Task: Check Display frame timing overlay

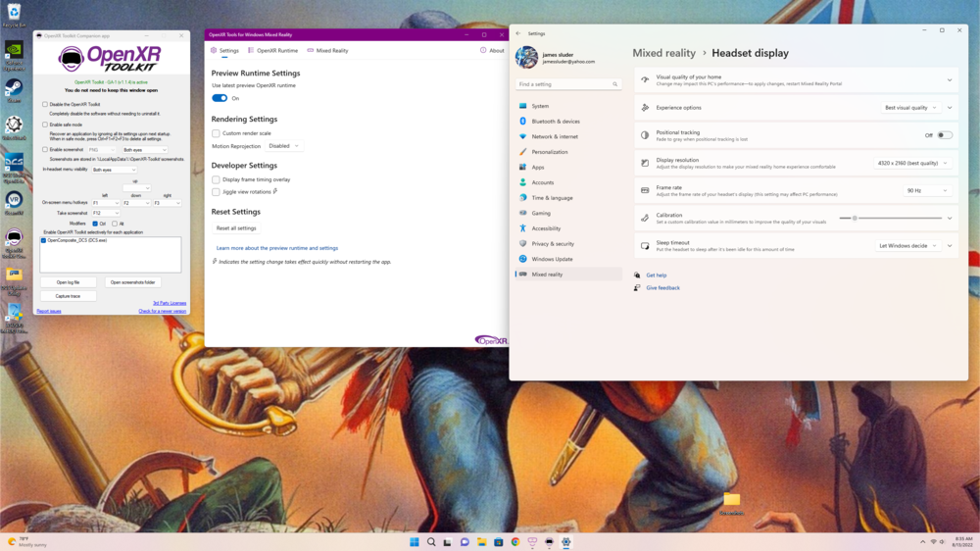Action: point(216,179)
